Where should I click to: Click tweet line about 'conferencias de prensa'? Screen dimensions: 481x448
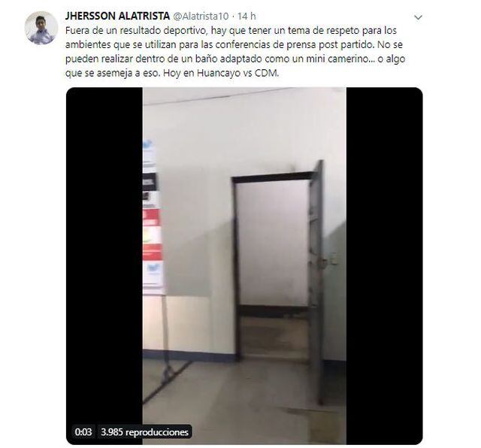click(x=234, y=45)
